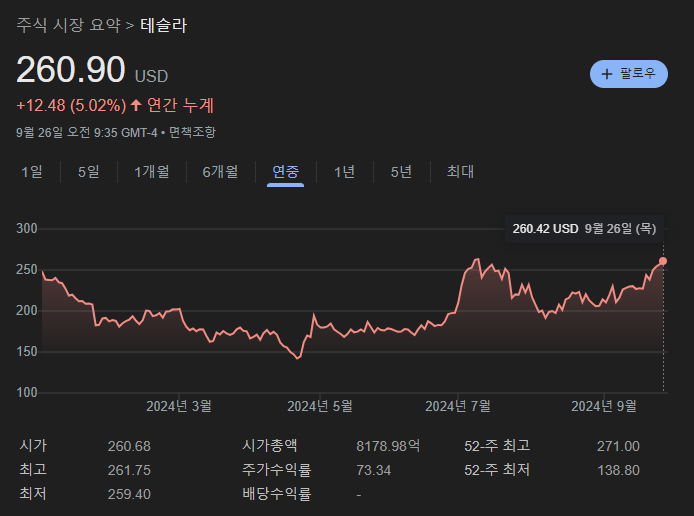This screenshot has height=516, width=694.
Task: Click the 시가 value 260.68
Action: pos(129,446)
